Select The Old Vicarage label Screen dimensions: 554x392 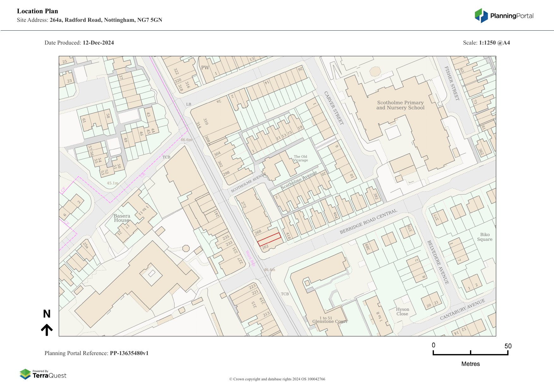pos(300,158)
